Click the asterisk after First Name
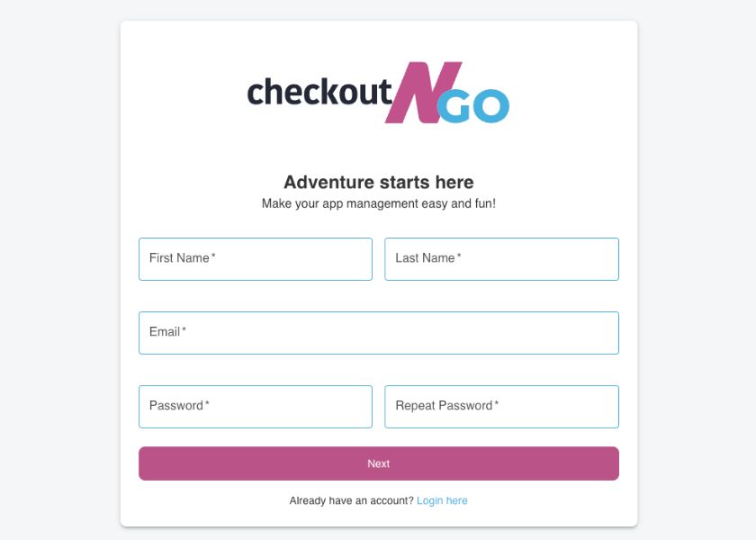Screen dimensions: 756x540 213,257
